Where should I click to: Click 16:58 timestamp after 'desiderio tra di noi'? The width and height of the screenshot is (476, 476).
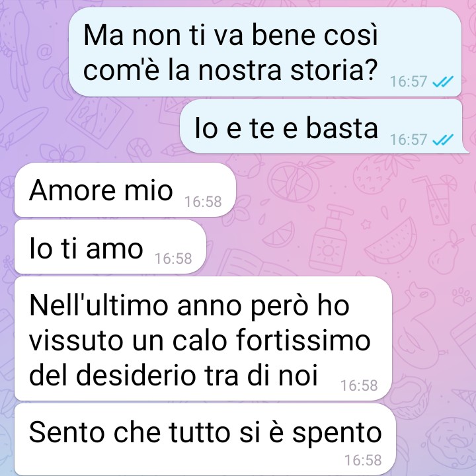[x=359, y=385]
